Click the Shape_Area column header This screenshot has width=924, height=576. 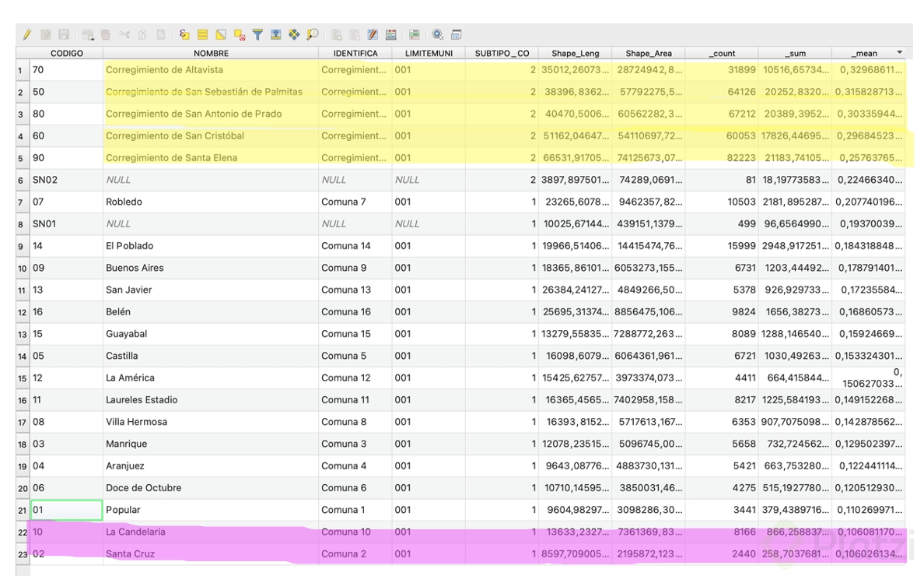(x=648, y=54)
